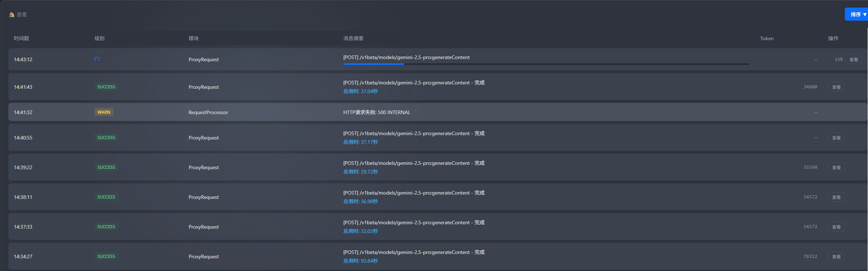Click the home icon beside 总览

pyautogui.click(x=12, y=14)
